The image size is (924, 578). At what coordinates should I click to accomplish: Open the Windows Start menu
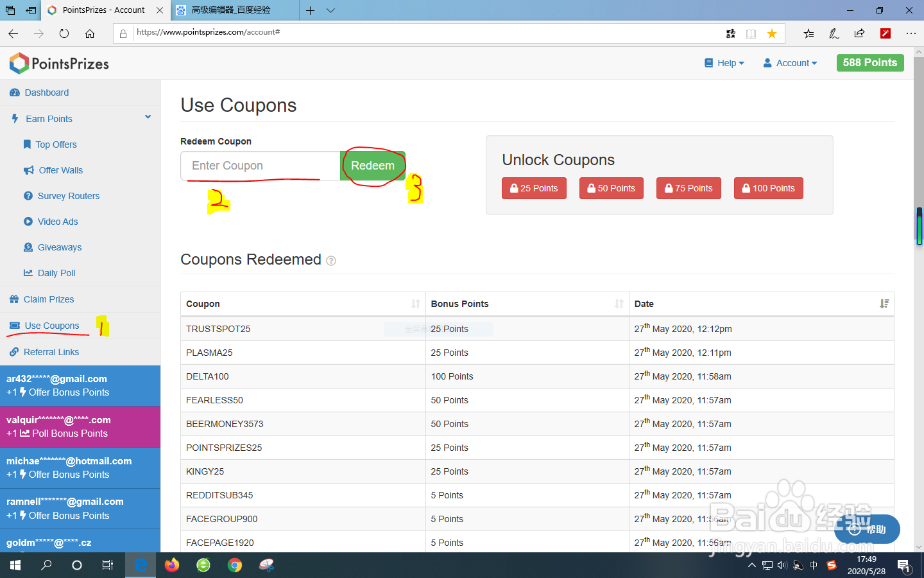click(x=15, y=565)
